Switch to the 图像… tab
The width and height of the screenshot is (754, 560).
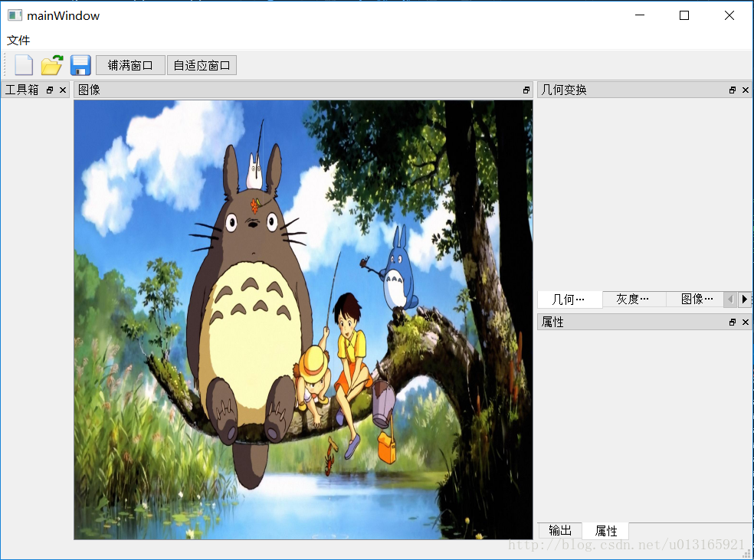pyautogui.click(x=695, y=299)
